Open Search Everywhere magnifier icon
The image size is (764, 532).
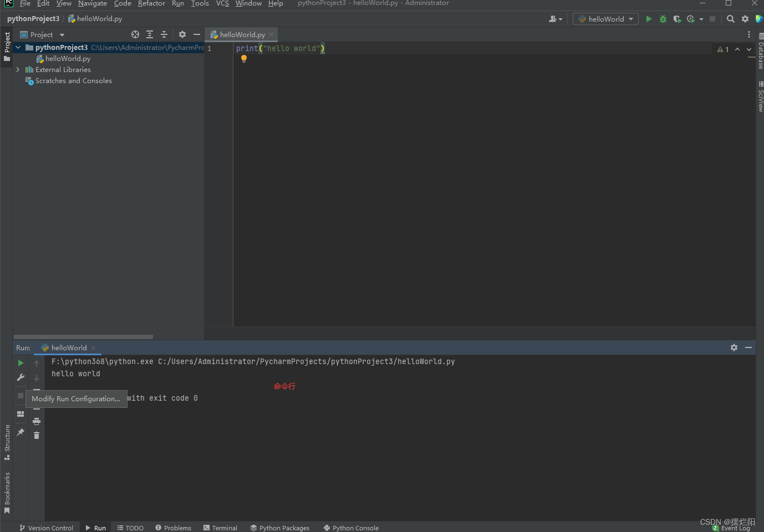731,19
